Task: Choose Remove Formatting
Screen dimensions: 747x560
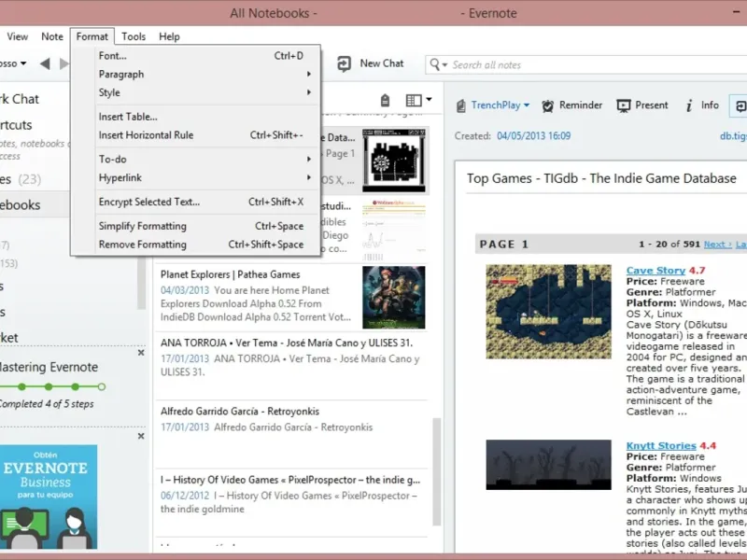Action: pyautogui.click(x=195, y=245)
